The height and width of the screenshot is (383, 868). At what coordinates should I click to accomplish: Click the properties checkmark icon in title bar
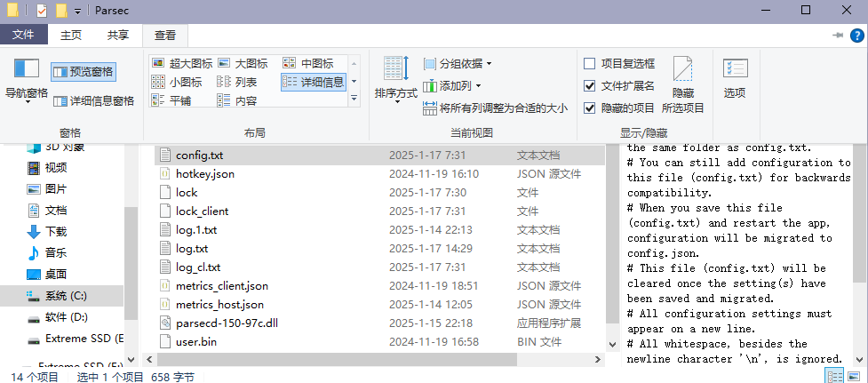pyautogui.click(x=42, y=11)
